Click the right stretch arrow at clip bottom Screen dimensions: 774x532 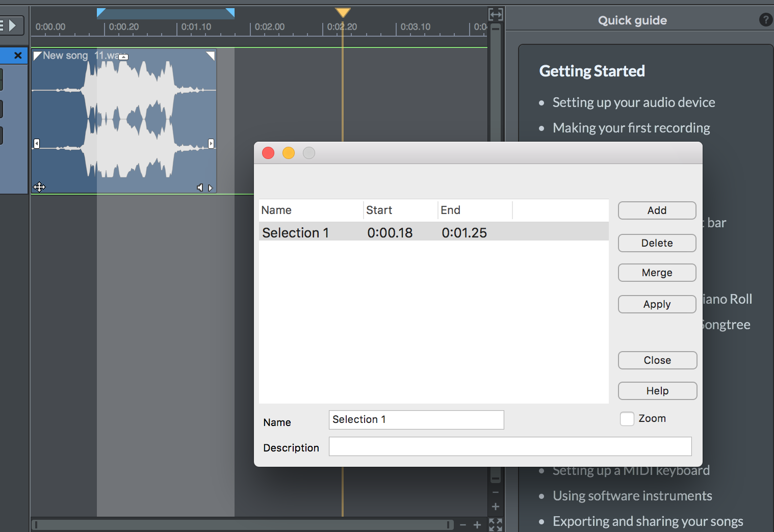click(210, 188)
